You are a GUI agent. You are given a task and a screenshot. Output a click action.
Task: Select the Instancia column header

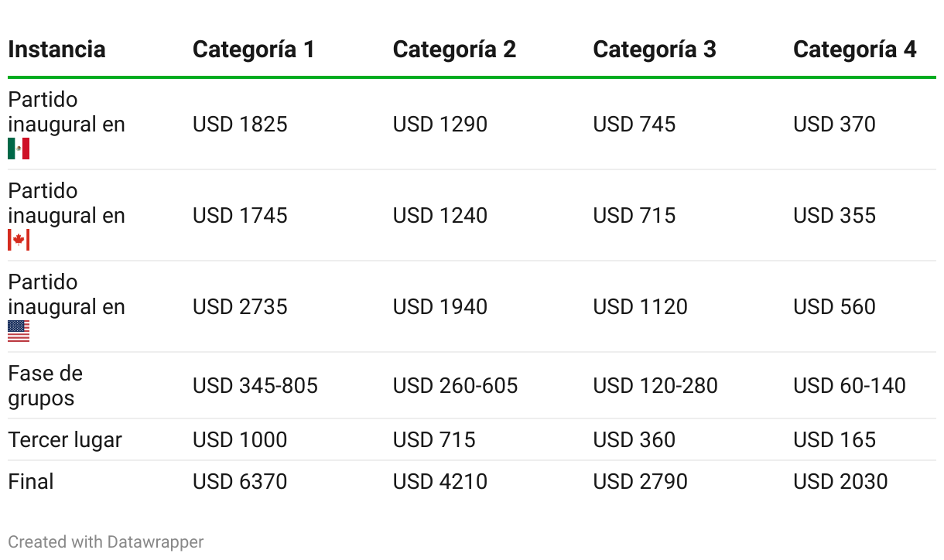(56, 50)
